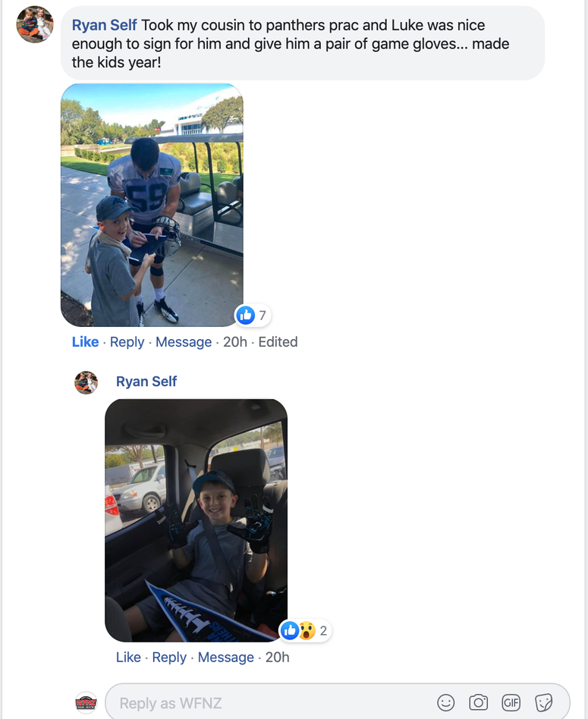
Task: Open the GIF selector in reply box
Action: tap(511, 702)
